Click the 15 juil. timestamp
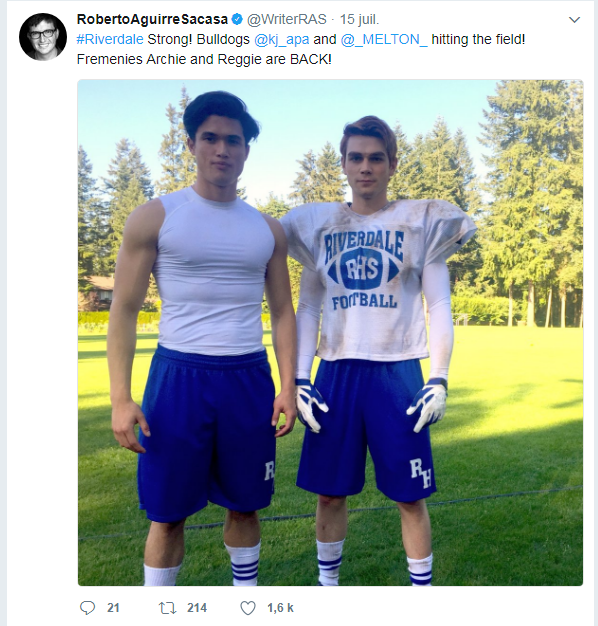This screenshot has width=598, height=626. tap(359, 19)
